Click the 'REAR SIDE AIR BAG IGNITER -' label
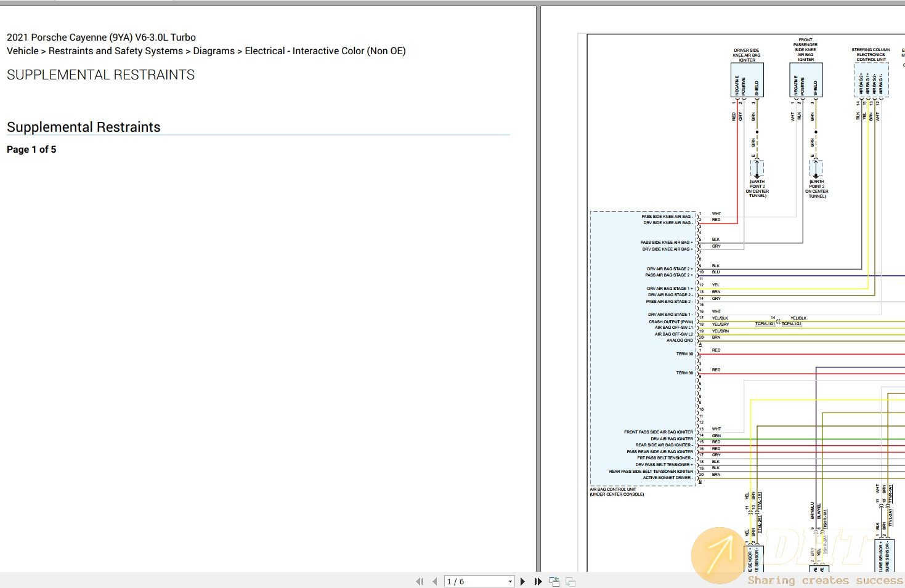 (x=664, y=445)
